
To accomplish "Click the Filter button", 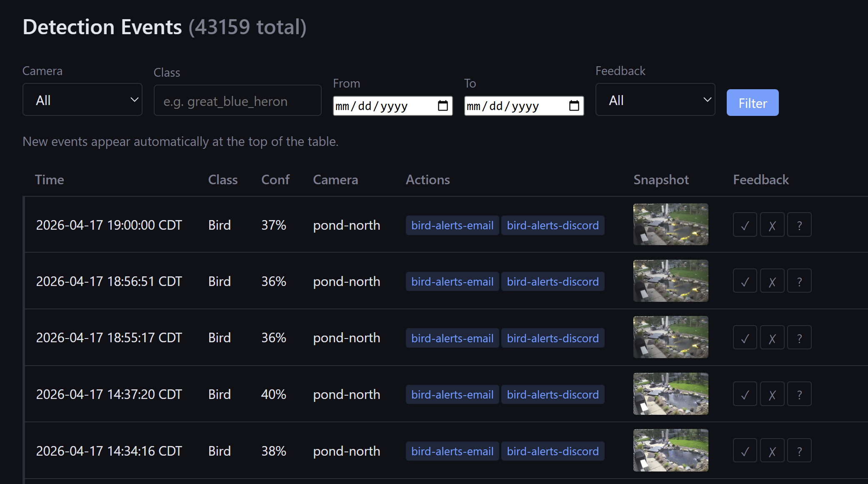I will coord(752,103).
